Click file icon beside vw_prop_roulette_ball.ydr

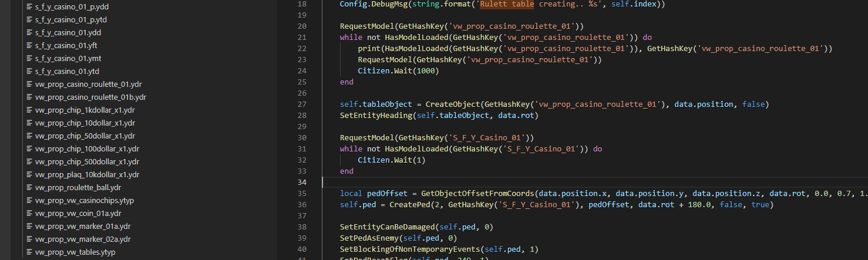29,188
